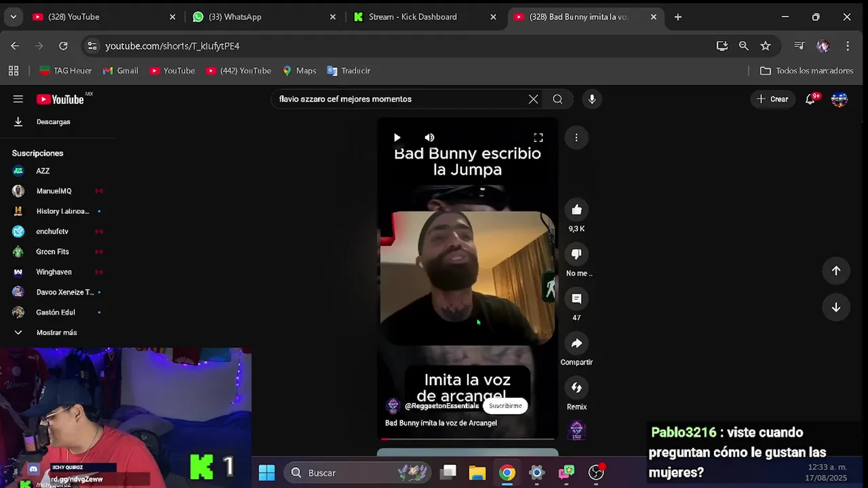Screen dimensions: 868x488
Task: Run the search with magnifier button
Action: 557,99
